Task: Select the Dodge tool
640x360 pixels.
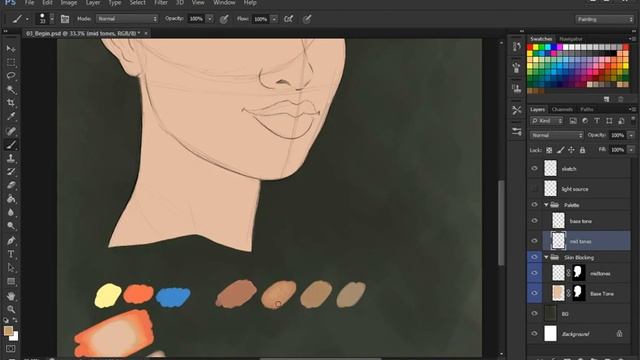Action: point(11,226)
